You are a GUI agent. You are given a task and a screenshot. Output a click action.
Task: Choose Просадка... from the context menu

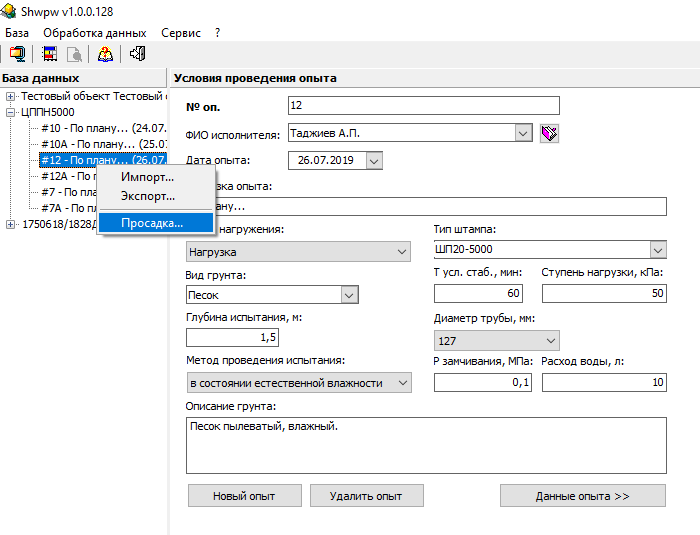152,223
